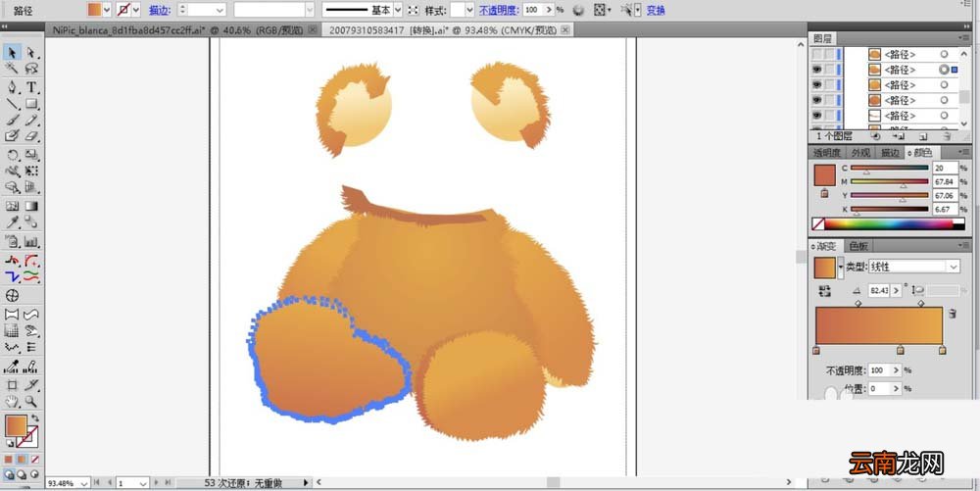This screenshot has height=491, width=980.
Task: Click the M magenta slider track
Action: pos(890,181)
